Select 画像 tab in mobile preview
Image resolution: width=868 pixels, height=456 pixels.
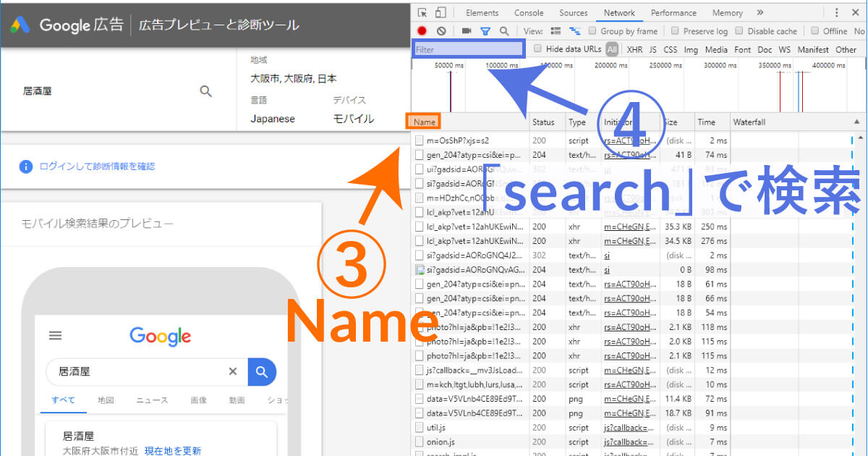coord(199,400)
